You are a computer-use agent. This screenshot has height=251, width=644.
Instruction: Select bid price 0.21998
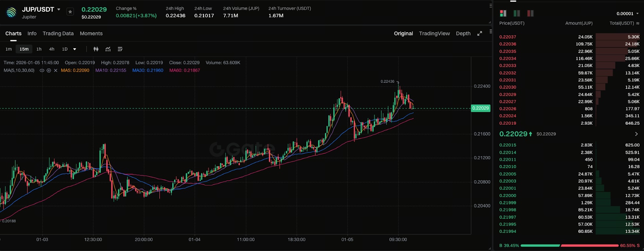point(508,210)
